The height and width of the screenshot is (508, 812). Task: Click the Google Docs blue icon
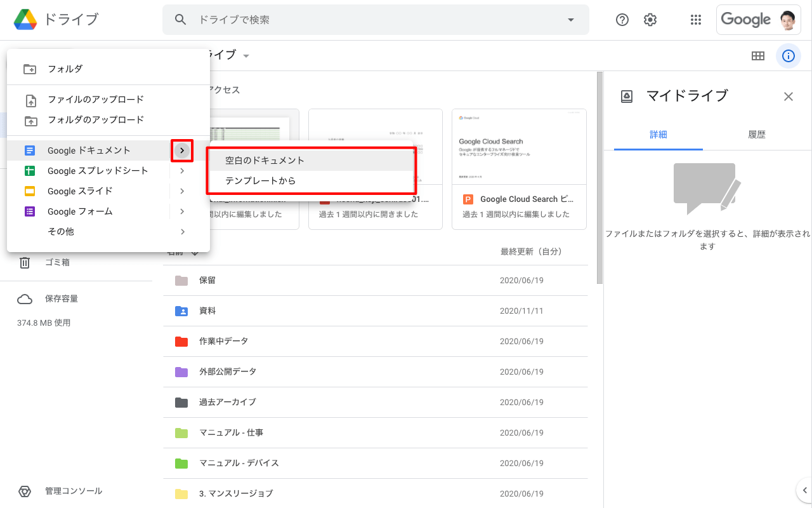pos(30,150)
